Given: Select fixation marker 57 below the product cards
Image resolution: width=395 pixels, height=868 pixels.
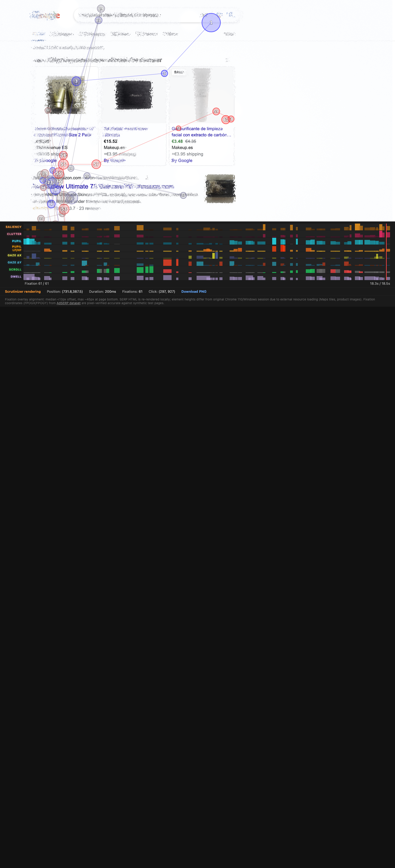Looking at the screenshot, I should click(96, 165).
